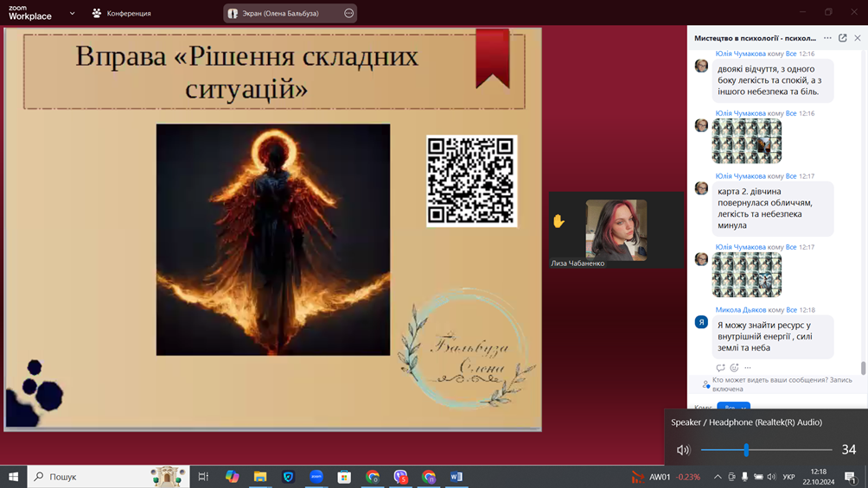Show hidden system tray icons chevron
868x488 pixels.
tap(718, 477)
